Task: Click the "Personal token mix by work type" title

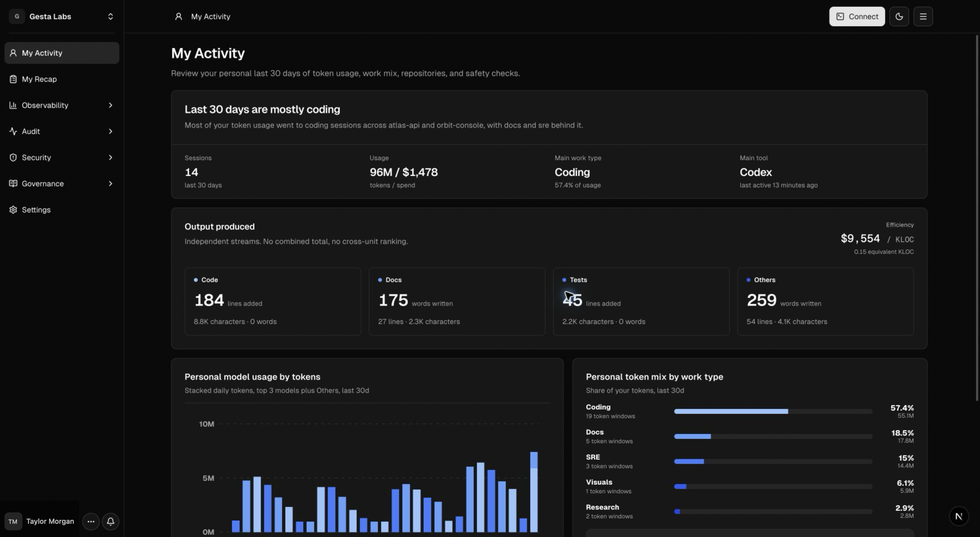Action: 654,377
